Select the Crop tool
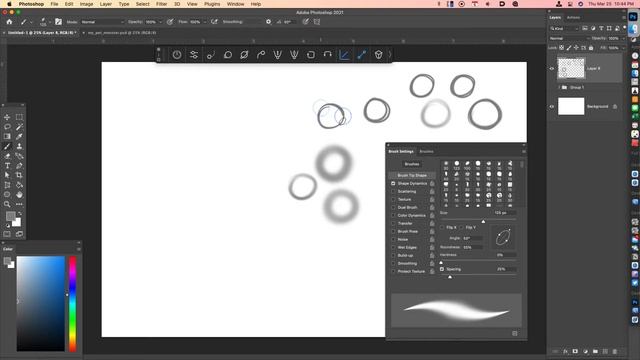Image resolution: width=640 pixels, height=360 pixels. click(x=19, y=175)
